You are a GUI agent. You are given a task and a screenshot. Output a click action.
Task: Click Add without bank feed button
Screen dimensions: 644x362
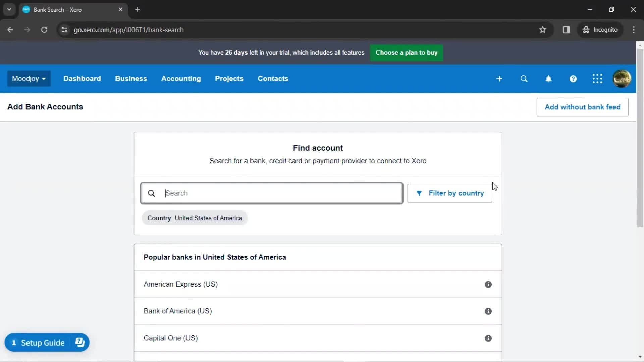pyautogui.click(x=582, y=107)
